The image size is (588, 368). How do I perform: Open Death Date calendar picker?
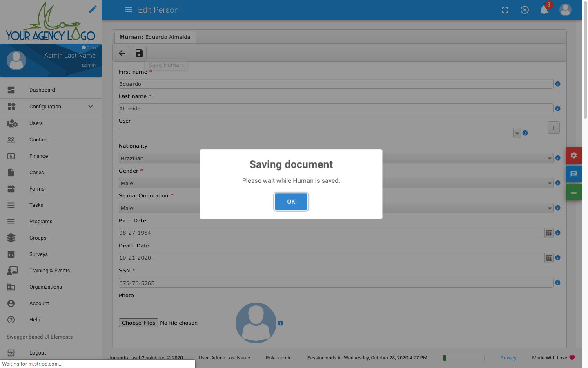tap(549, 258)
